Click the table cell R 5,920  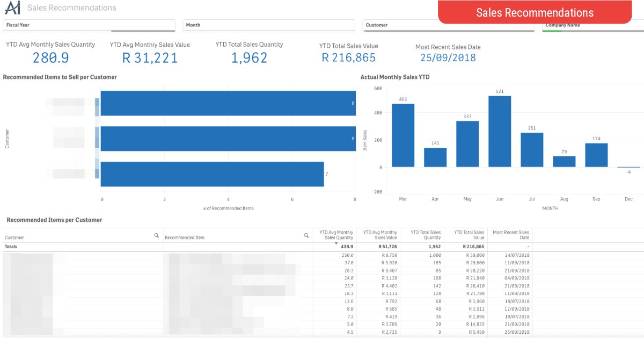click(x=389, y=263)
